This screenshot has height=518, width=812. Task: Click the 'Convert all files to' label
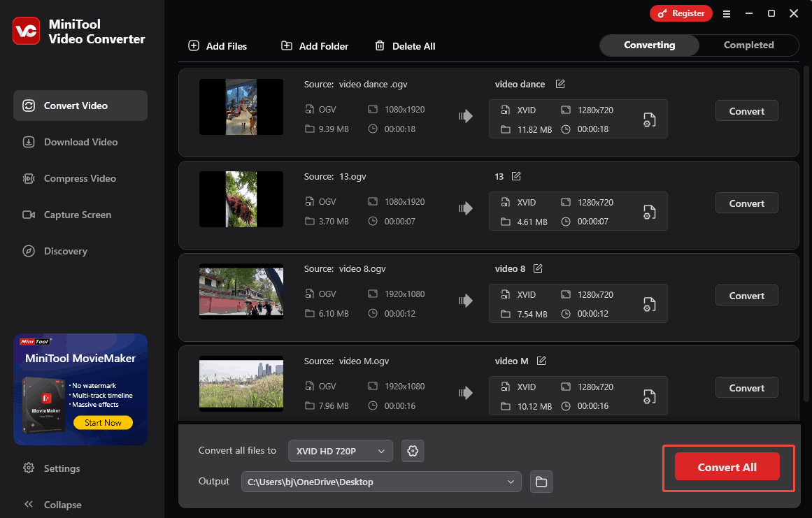[x=237, y=450]
